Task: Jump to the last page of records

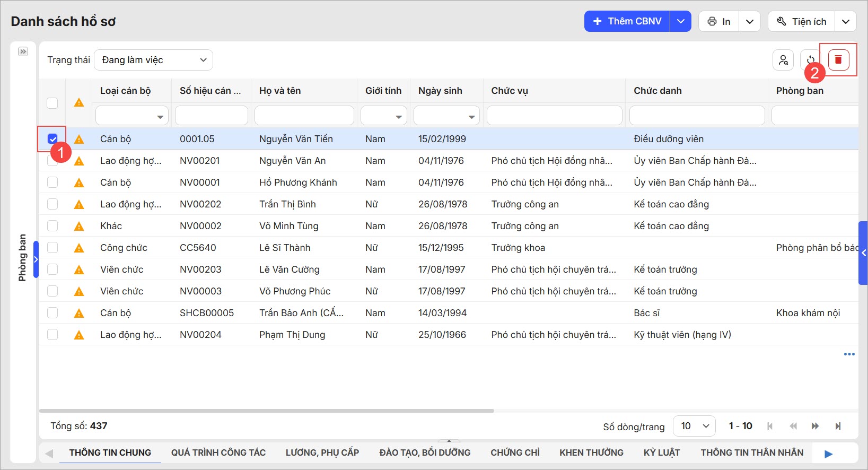Action: coord(838,426)
